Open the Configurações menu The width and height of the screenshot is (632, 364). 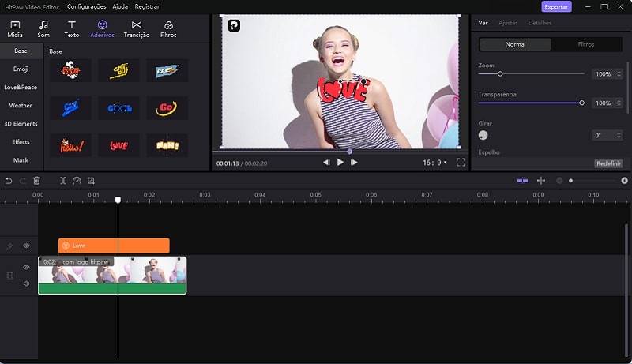click(x=86, y=6)
